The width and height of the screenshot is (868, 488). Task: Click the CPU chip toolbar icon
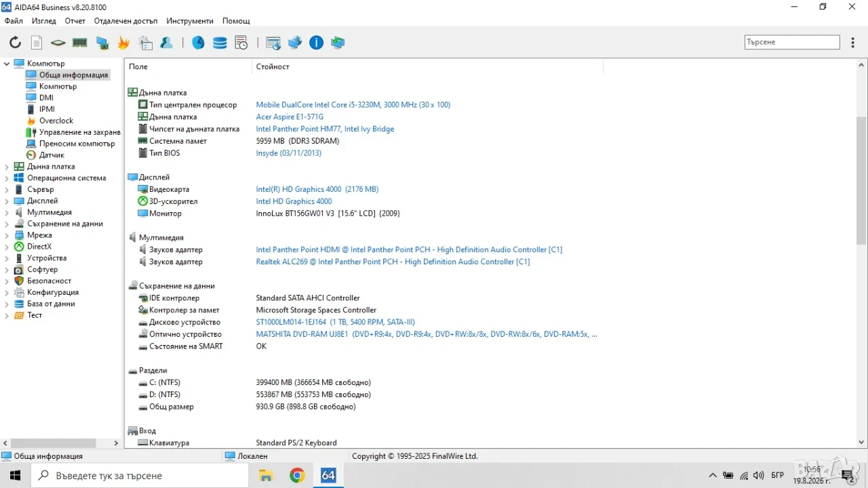[58, 43]
